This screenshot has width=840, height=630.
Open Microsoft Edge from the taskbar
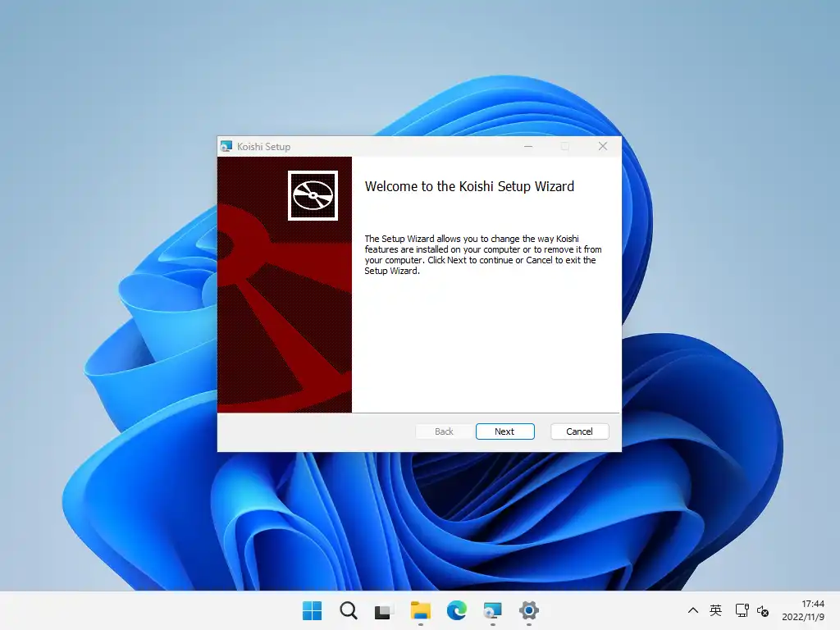pos(456,610)
